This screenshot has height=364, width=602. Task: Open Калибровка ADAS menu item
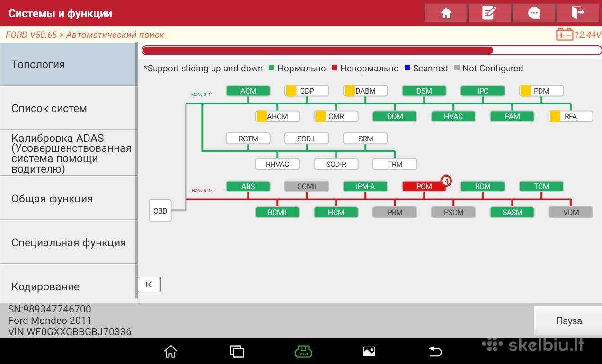69,153
